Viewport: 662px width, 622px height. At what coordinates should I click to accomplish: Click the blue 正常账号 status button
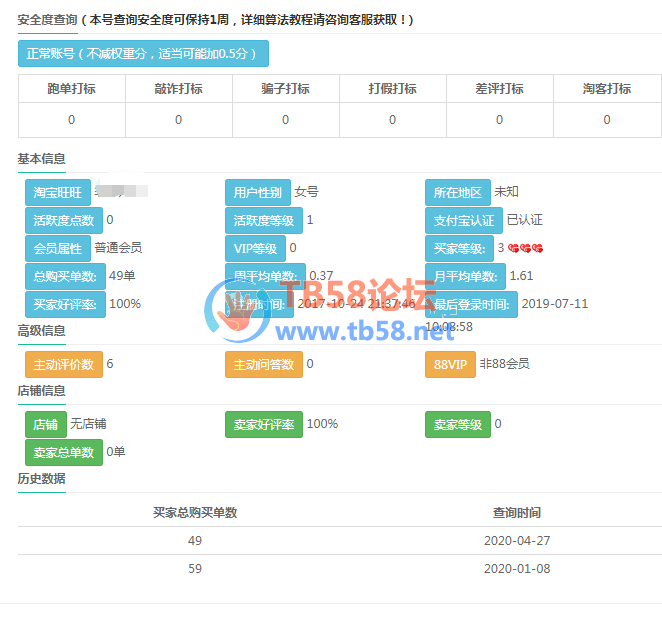point(143,54)
